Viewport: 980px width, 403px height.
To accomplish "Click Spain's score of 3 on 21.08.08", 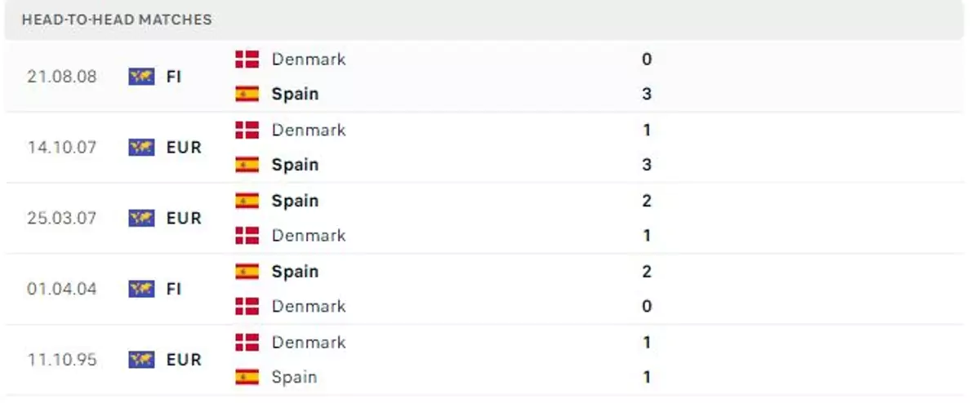I will point(647,94).
